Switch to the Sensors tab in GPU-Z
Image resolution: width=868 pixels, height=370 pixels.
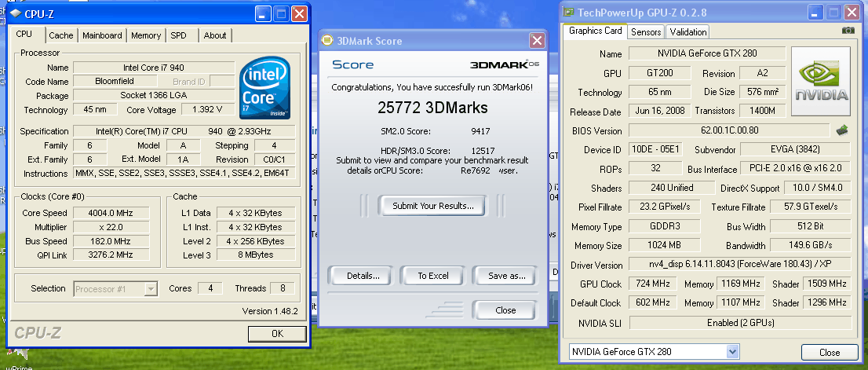click(x=646, y=32)
